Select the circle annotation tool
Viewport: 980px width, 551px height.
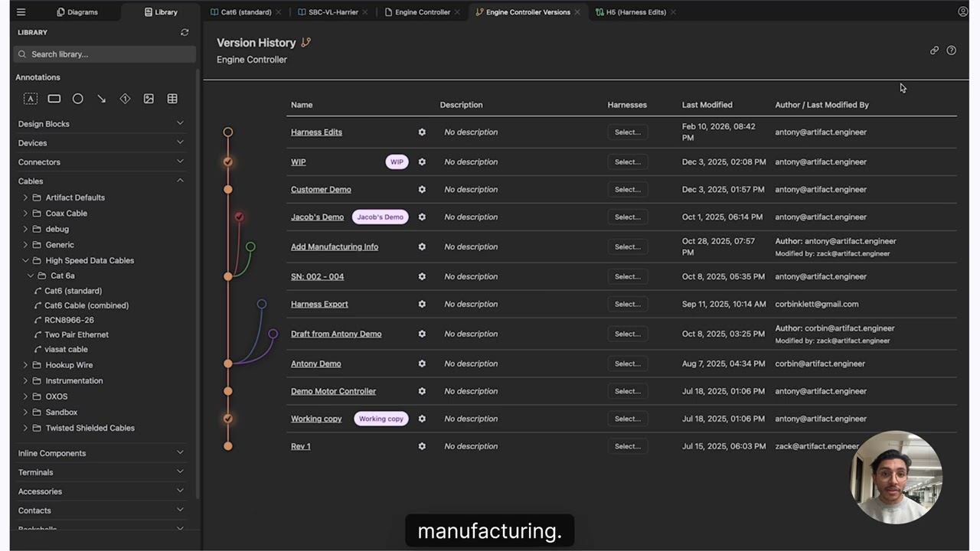click(78, 99)
